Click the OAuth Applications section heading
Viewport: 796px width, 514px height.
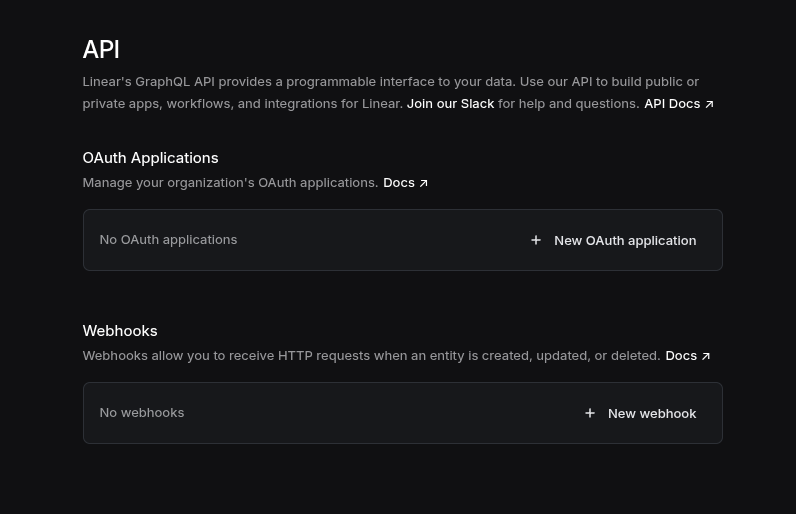tap(150, 157)
